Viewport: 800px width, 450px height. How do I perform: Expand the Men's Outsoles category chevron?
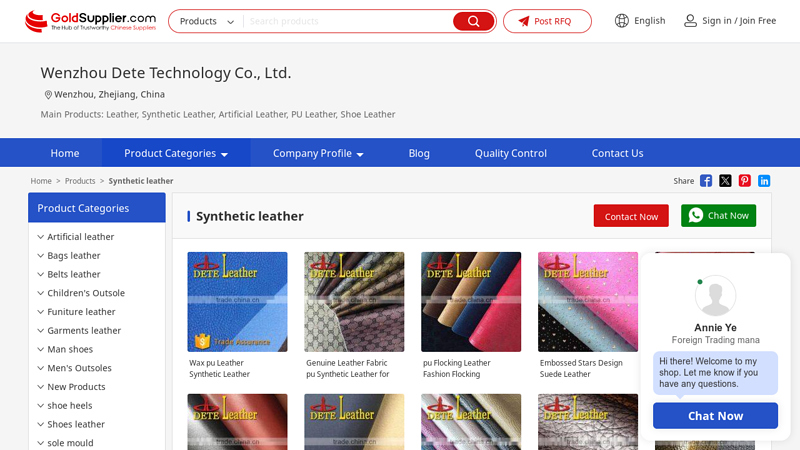coord(41,368)
